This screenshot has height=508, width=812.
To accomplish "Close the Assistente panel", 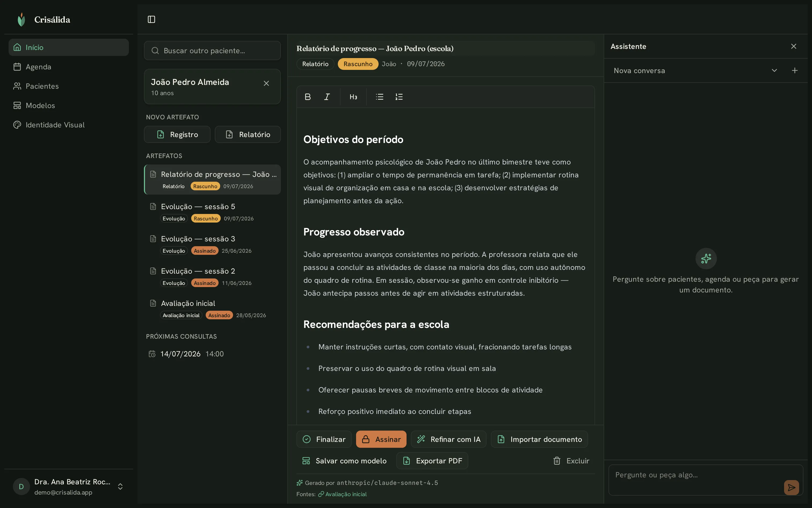I will [793, 46].
